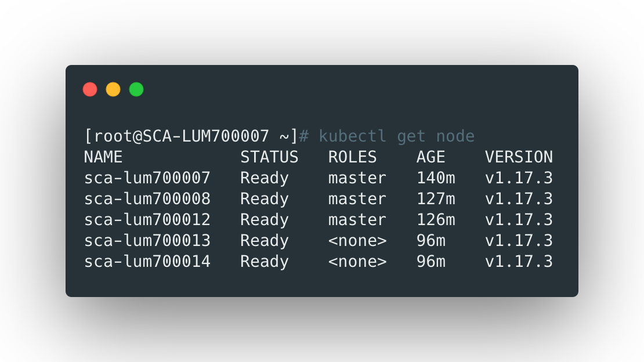This screenshot has width=644, height=362.
Task: Click the AGE column header
Action: coord(430,157)
